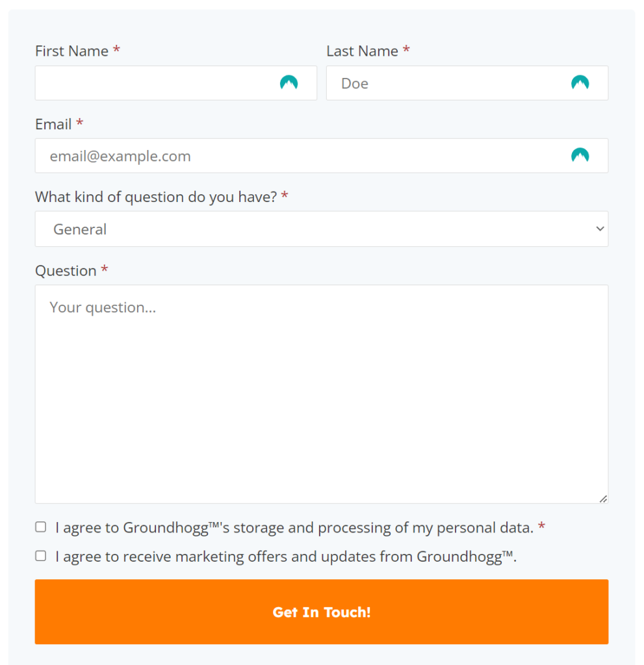Click into the Last Name field
This screenshot has width=644, height=665.
(448, 83)
